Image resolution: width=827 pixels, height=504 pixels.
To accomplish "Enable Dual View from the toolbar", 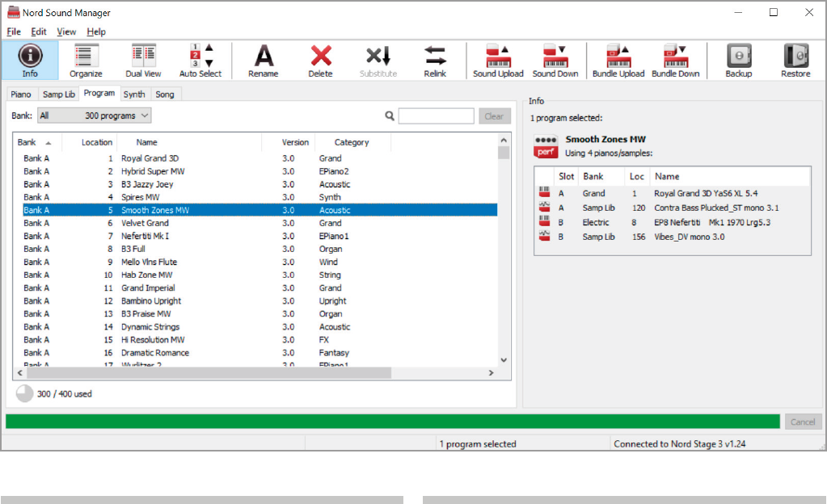I will 143,61.
